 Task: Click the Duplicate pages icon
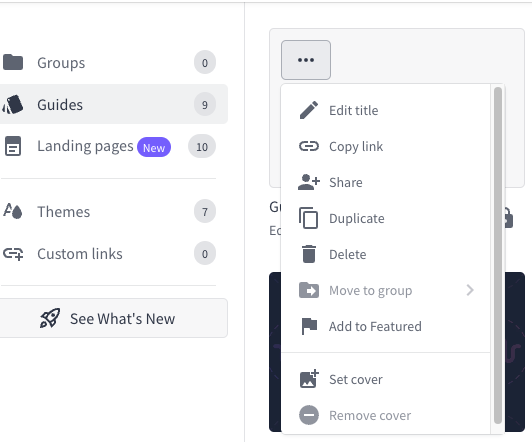(308, 218)
